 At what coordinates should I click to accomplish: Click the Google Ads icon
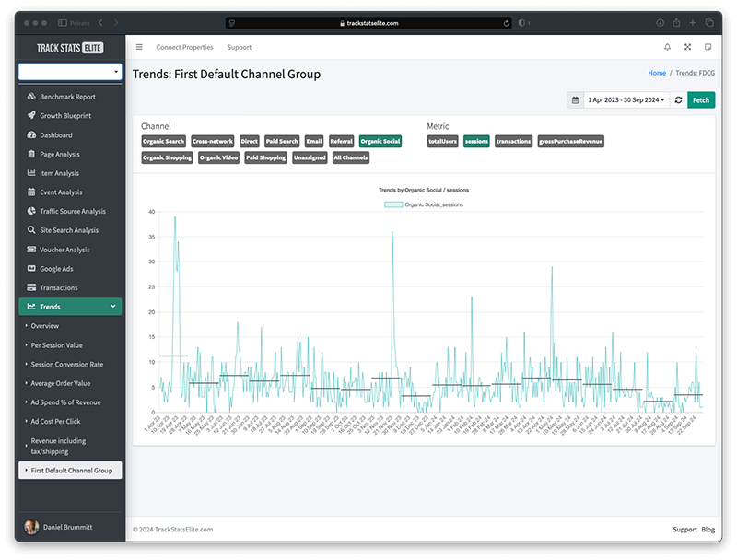pyautogui.click(x=31, y=268)
